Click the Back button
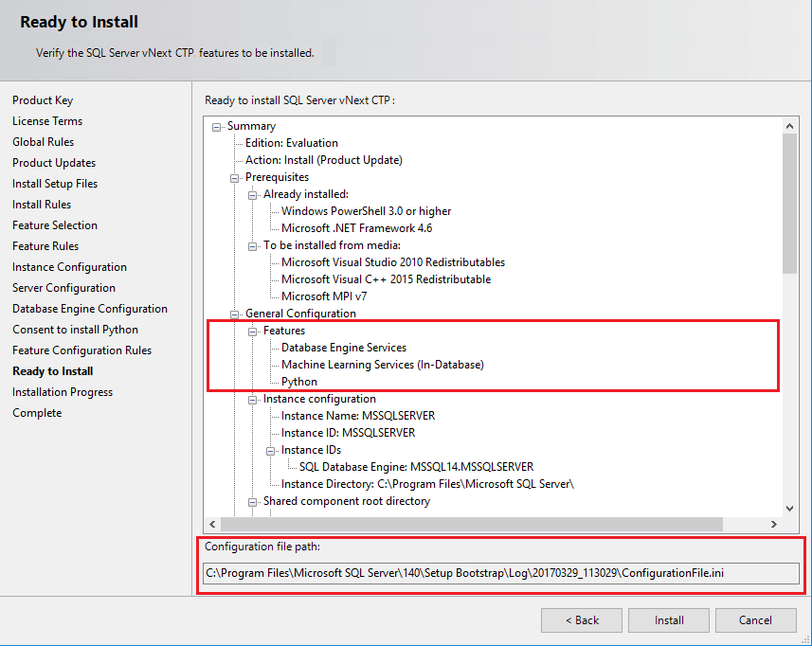 click(x=581, y=619)
